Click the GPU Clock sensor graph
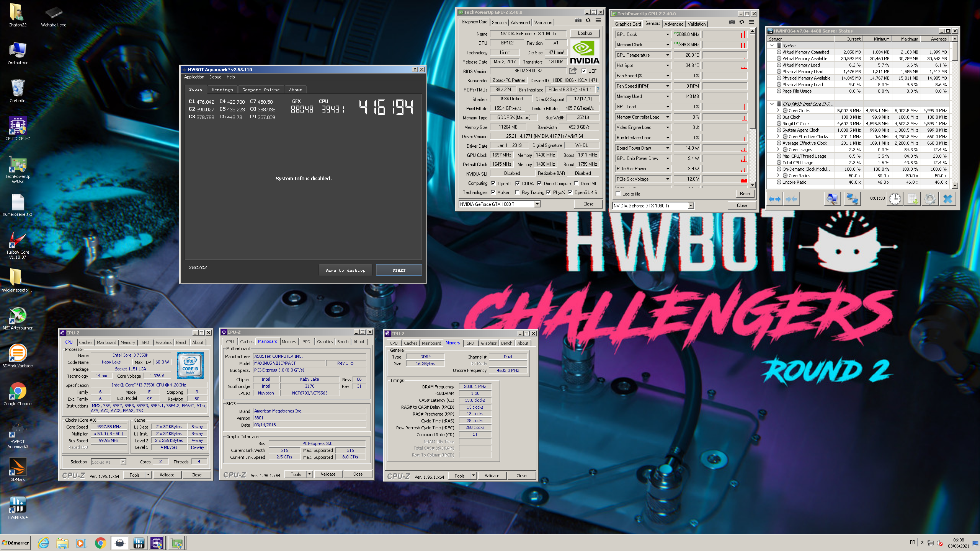 coord(725,34)
